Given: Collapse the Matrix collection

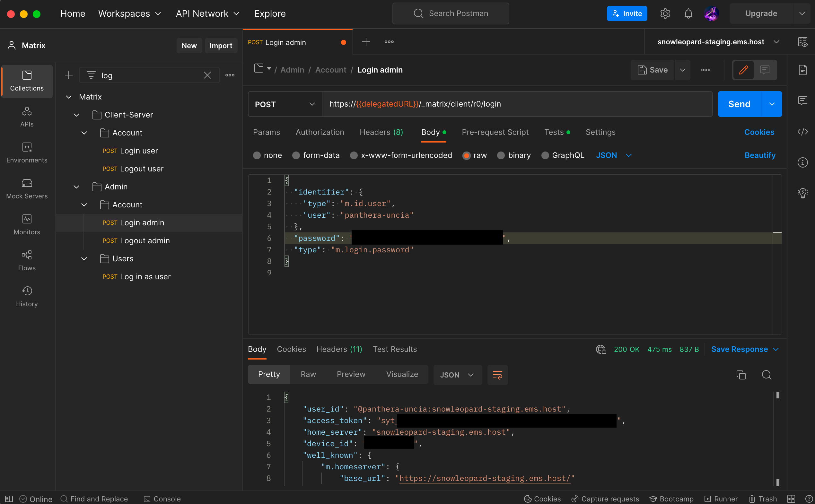Looking at the screenshot, I should click(69, 97).
